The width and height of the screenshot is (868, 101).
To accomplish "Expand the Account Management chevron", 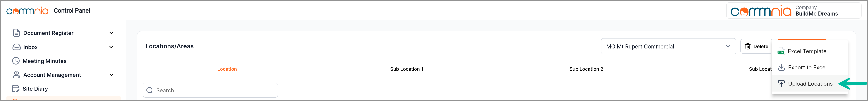I will point(111,75).
